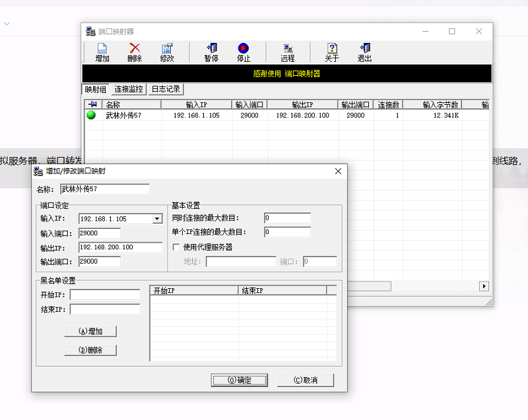This screenshot has height=420, width=528.
Task: Click the 192.168.1.105 cell in the table
Action: [x=196, y=115]
